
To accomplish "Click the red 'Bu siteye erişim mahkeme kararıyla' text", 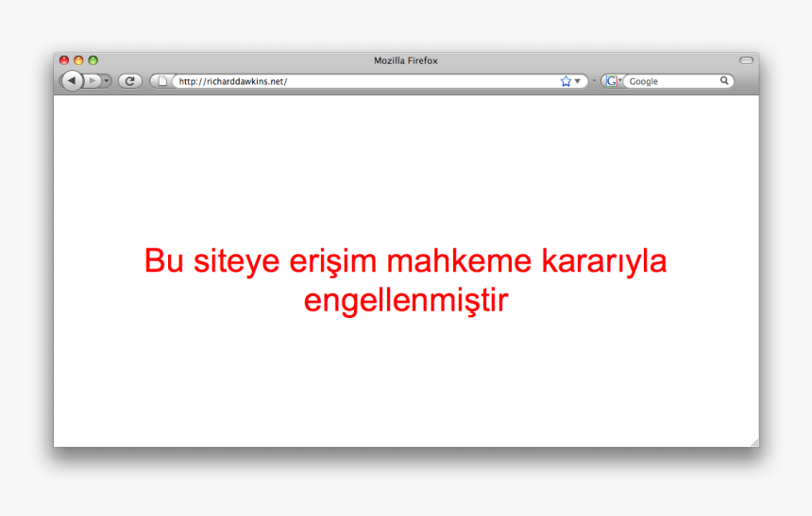I will (405, 261).
